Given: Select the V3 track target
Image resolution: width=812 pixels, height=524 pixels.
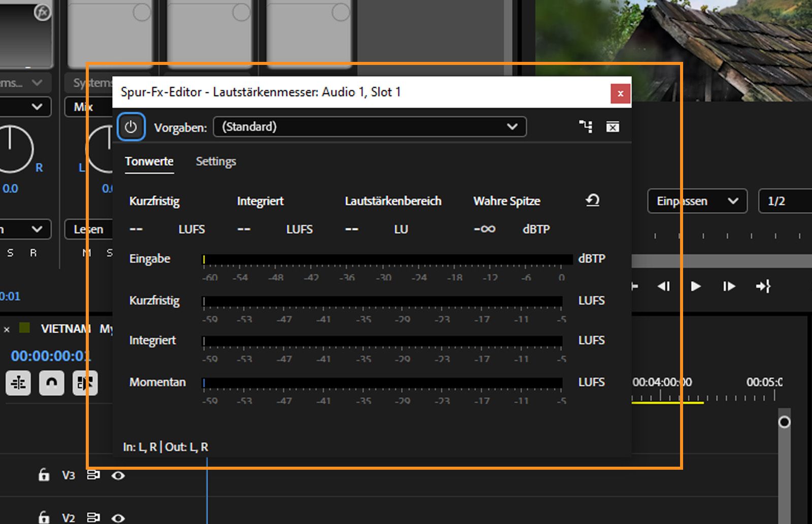Looking at the screenshot, I should tap(69, 475).
